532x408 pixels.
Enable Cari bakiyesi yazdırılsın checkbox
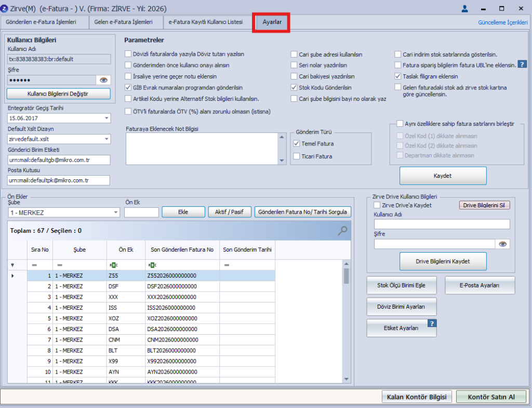pyautogui.click(x=294, y=76)
